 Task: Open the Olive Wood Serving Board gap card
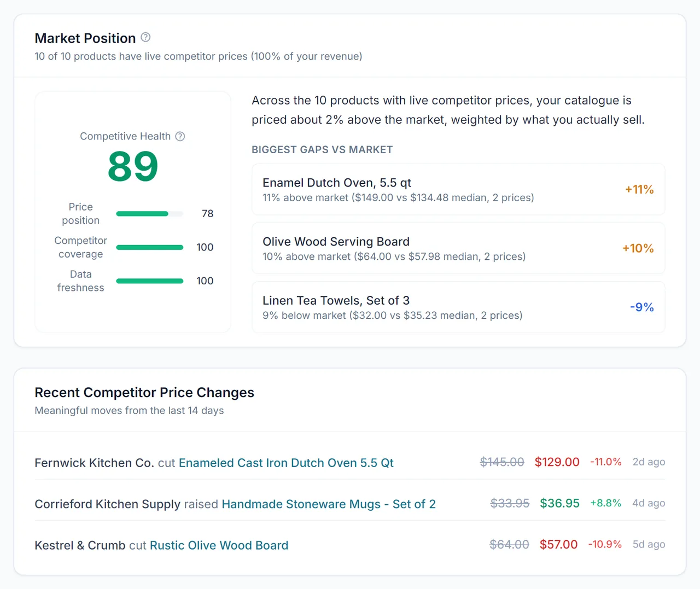[458, 248]
